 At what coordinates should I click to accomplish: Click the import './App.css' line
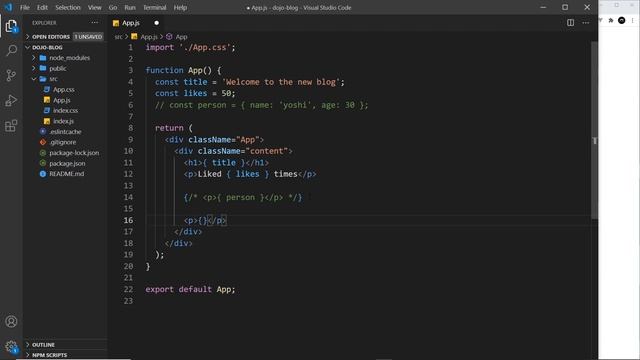[190, 47]
